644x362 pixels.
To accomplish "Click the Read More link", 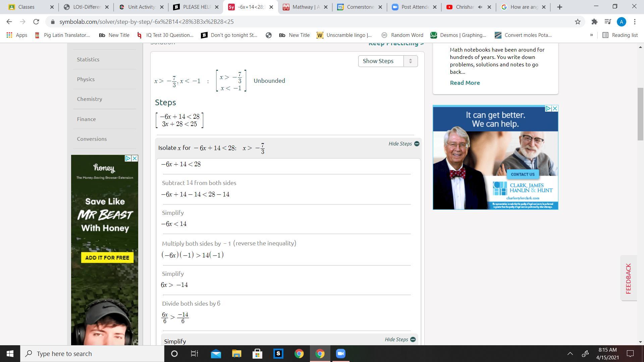I will (x=465, y=83).
